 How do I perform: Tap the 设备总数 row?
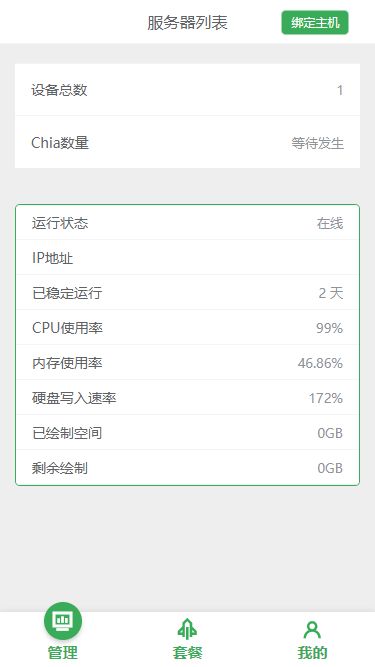coord(188,90)
